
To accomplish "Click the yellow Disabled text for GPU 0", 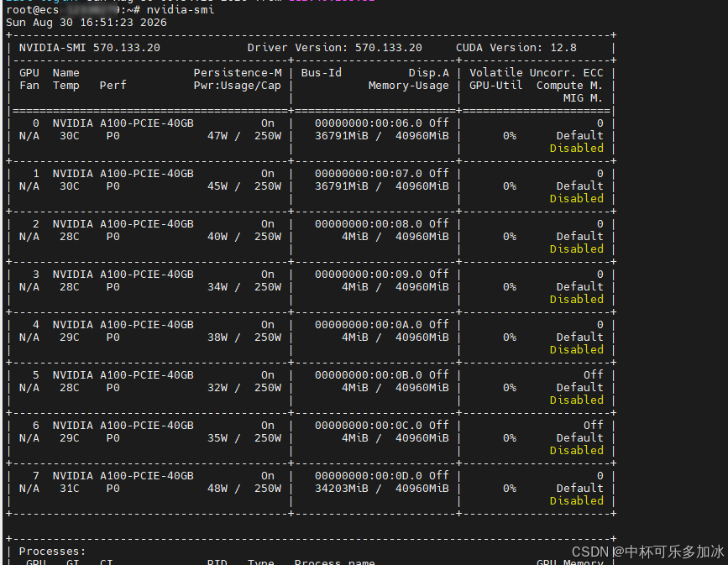I will click(x=577, y=148).
